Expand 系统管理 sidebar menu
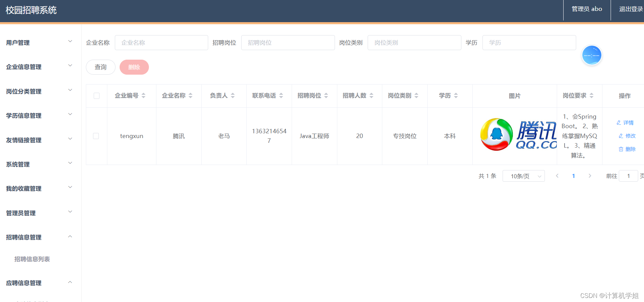The height and width of the screenshot is (302, 644). pyautogui.click(x=41, y=164)
